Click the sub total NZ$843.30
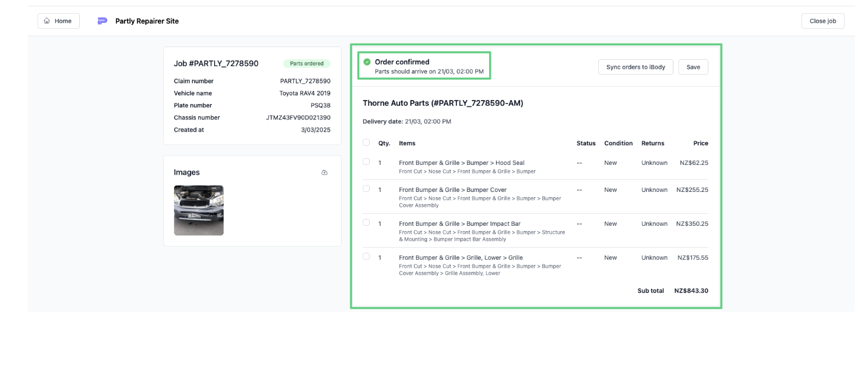The width and height of the screenshot is (868, 385). point(691,291)
